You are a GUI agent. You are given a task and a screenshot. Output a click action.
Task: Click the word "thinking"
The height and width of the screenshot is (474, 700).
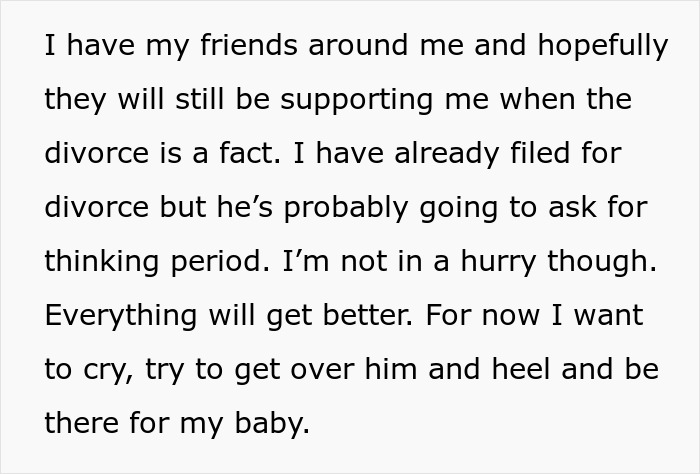(103, 262)
